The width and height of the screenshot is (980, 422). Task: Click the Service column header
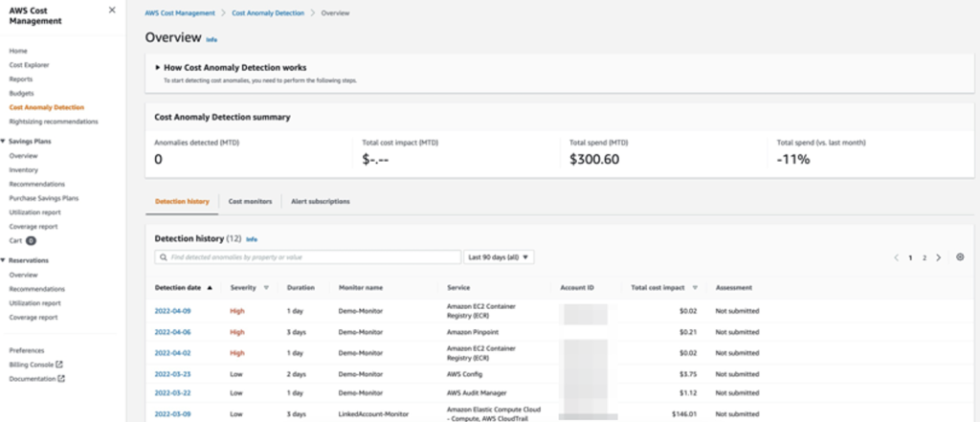(458, 288)
